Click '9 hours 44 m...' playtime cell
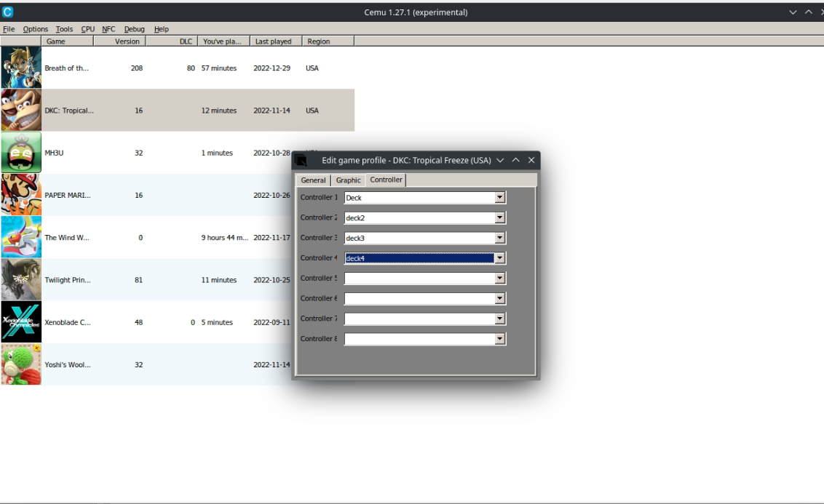 (224, 237)
